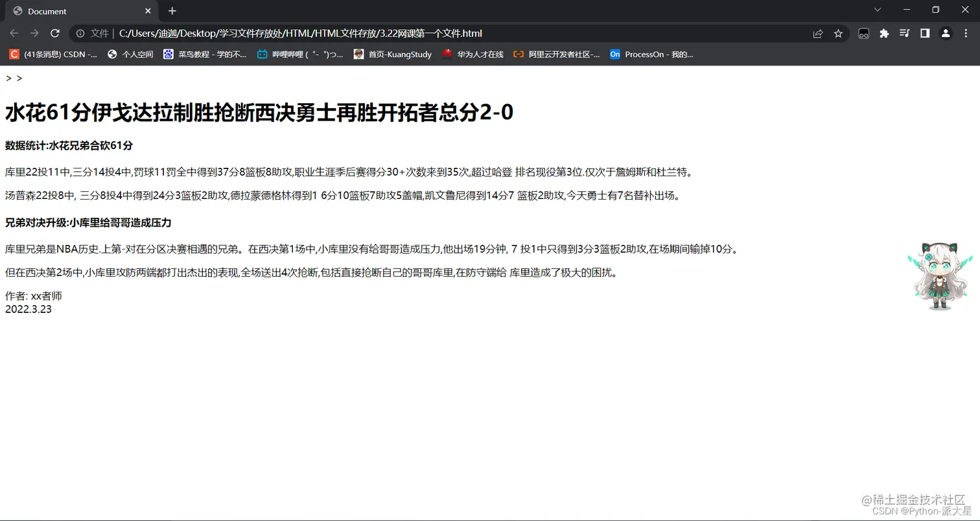Expand the tab search chevron
Viewport: 980px width, 521px height.
tap(878, 10)
